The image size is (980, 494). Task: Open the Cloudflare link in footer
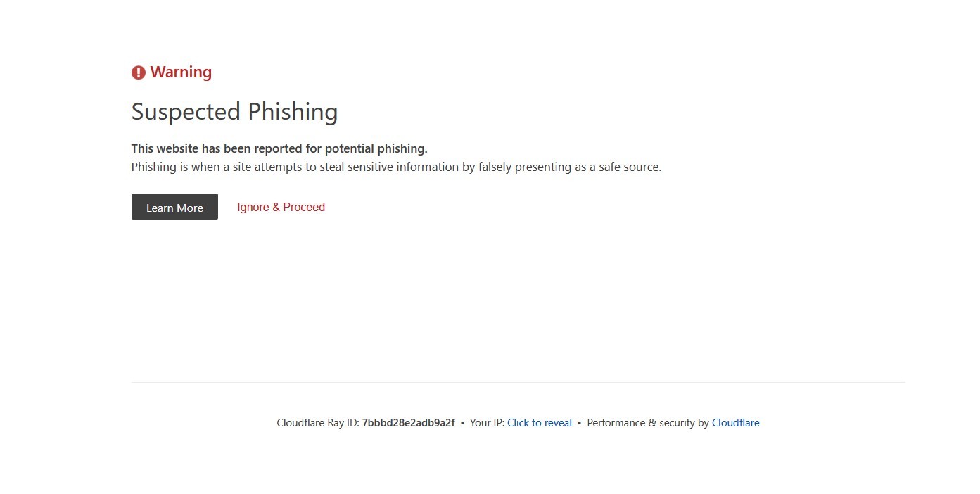tap(736, 423)
